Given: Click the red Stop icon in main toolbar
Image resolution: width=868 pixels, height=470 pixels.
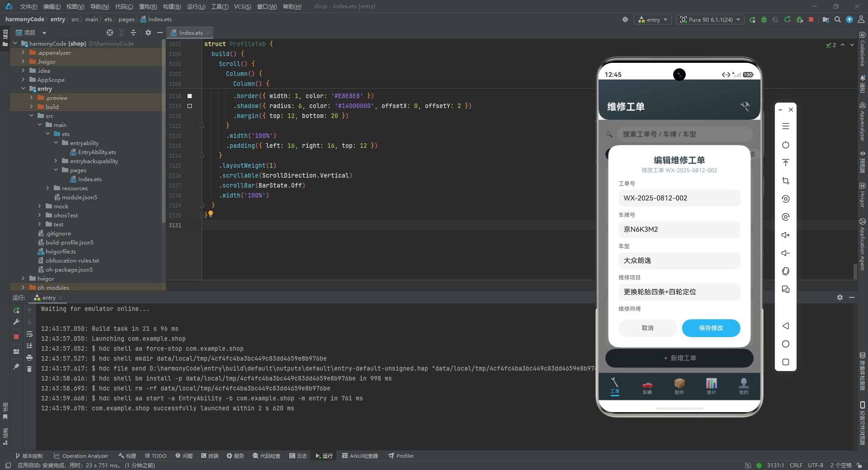Looking at the screenshot, I should 811,19.
